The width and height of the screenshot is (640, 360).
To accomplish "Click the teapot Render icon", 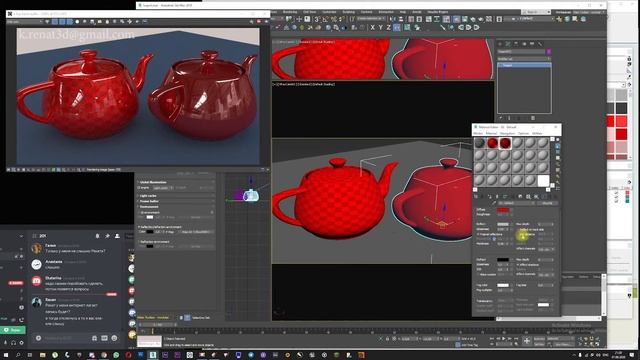I will coord(481,19).
